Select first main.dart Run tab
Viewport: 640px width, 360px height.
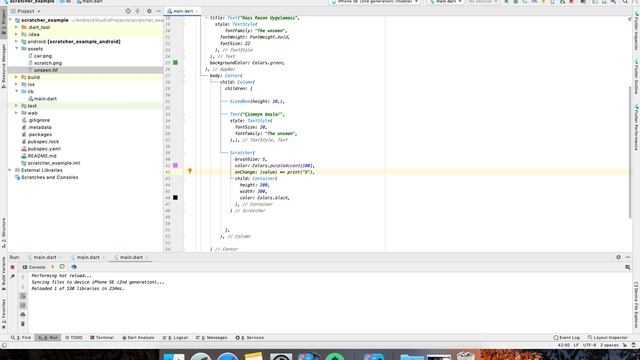tap(44, 258)
